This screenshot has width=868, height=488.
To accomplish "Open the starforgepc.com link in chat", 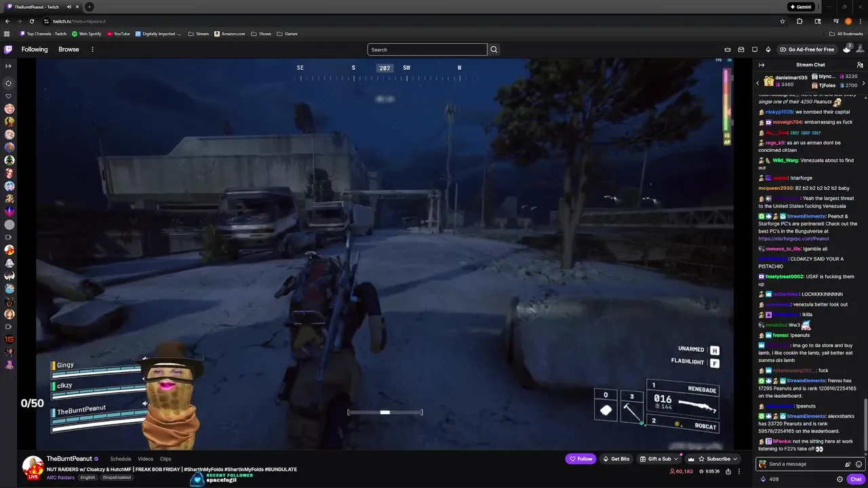I will pos(793,239).
